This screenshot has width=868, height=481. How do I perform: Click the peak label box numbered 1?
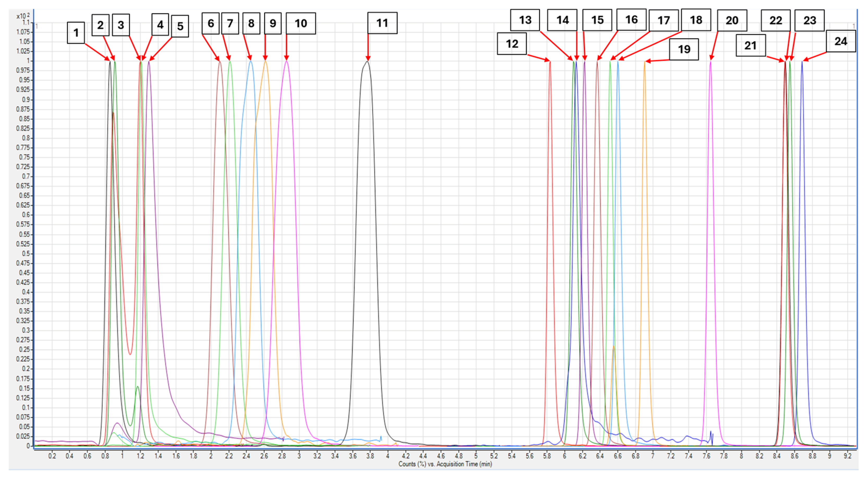coord(76,33)
